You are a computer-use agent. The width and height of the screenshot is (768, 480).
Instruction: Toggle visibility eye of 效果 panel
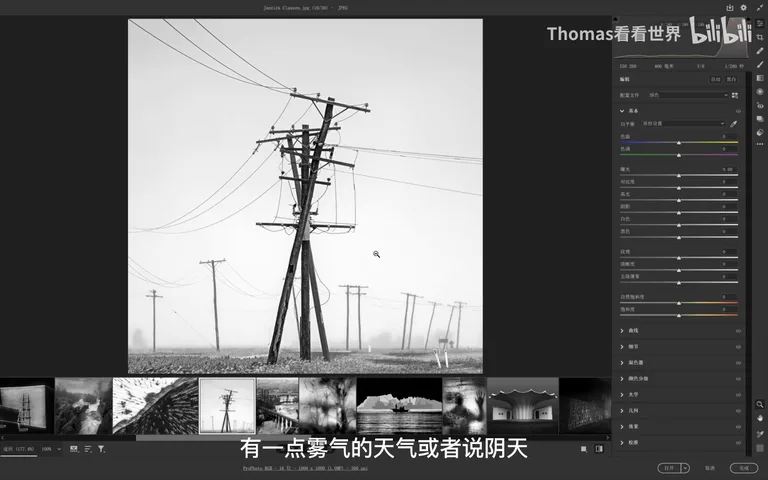click(738, 427)
